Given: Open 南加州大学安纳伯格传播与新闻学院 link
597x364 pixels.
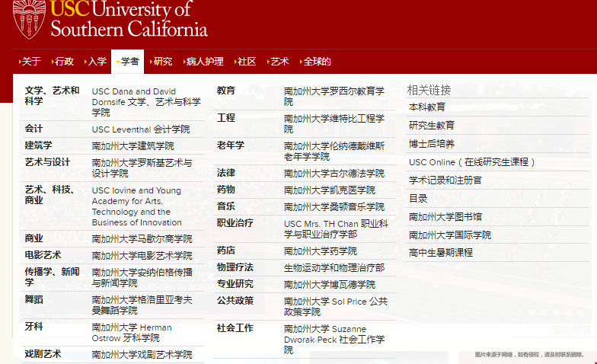Looking at the screenshot, I should click(x=142, y=277).
